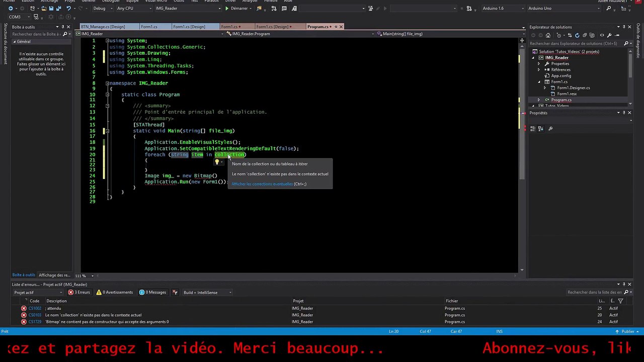Expand the Références node in Solution Explorer
The width and height of the screenshot is (644, 362).
(539, 70)
